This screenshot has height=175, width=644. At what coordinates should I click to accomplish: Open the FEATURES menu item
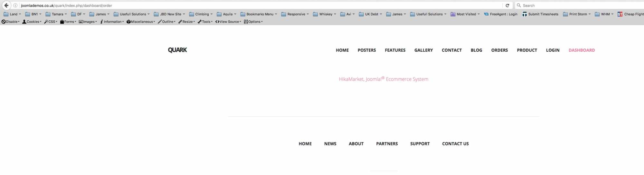(x=395, y=50)
